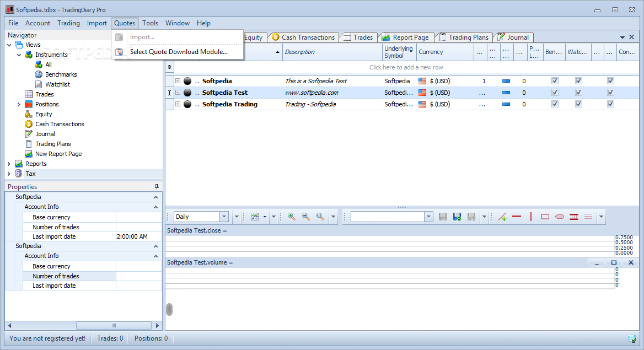Switch to the Report Page tab

[405, 37]
